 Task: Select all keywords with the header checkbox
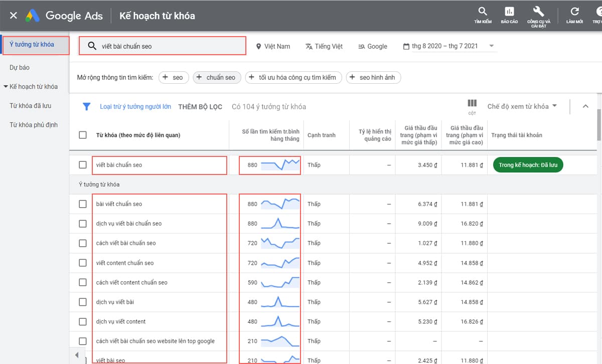pyautogui.click(x=82, y=135)
